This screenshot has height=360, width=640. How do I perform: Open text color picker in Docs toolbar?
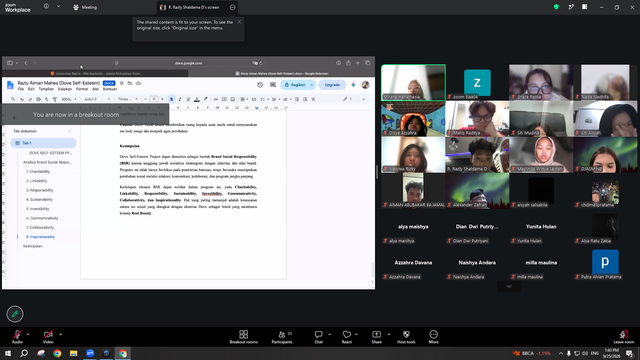coord(197,99)
